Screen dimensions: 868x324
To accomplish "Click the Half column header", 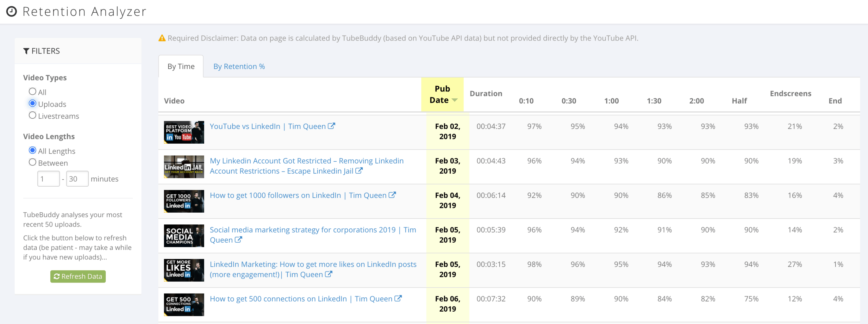I will click(x=739, y=101).
